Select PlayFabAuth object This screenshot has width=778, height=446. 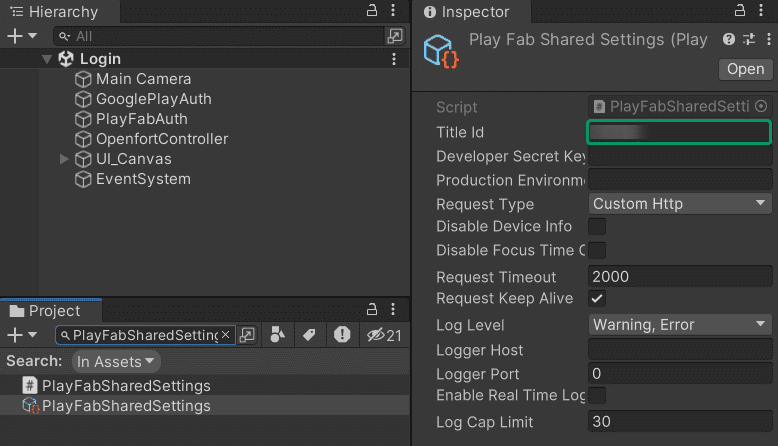click(x=142, y=119)
